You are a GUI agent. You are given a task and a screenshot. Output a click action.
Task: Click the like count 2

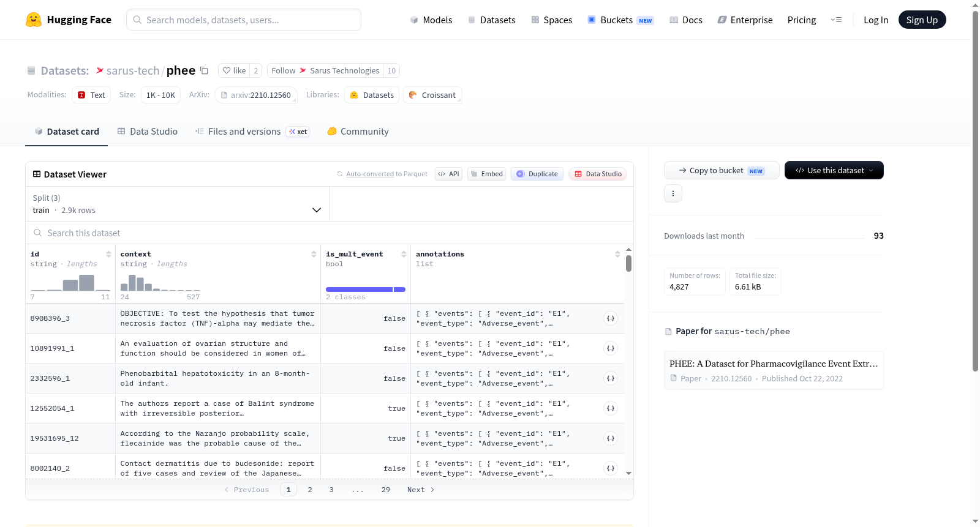click(256, 70)
